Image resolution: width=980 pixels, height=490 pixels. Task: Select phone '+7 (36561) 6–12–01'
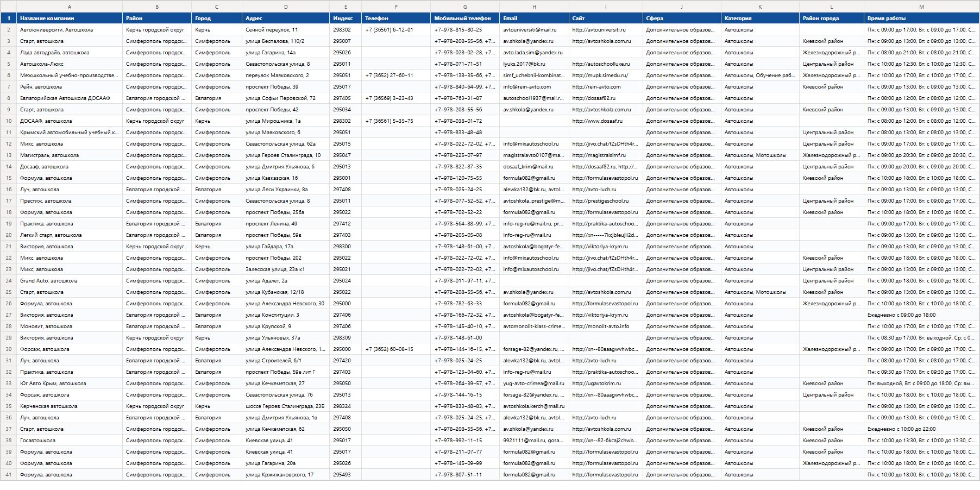pyautogui.click(x=396, y=30)
